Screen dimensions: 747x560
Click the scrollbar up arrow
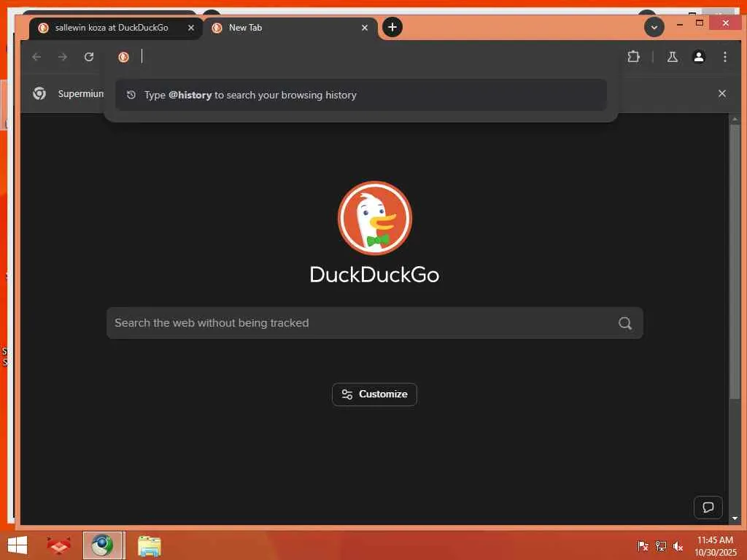click(735, 119)
